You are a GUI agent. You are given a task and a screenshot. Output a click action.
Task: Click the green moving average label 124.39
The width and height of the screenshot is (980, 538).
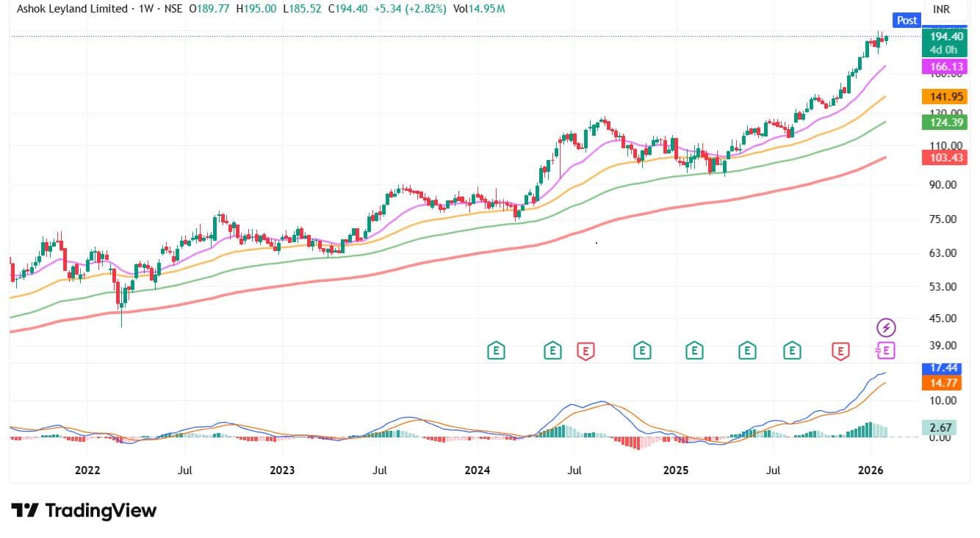pos(945,122)
